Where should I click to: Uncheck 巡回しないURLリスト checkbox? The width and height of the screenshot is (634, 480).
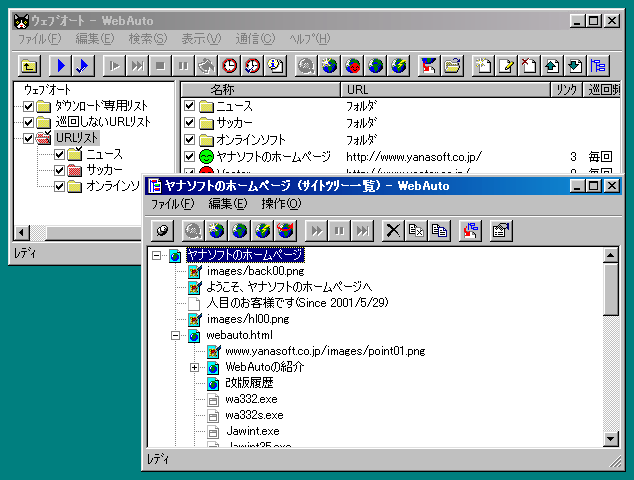coord(28,122)
